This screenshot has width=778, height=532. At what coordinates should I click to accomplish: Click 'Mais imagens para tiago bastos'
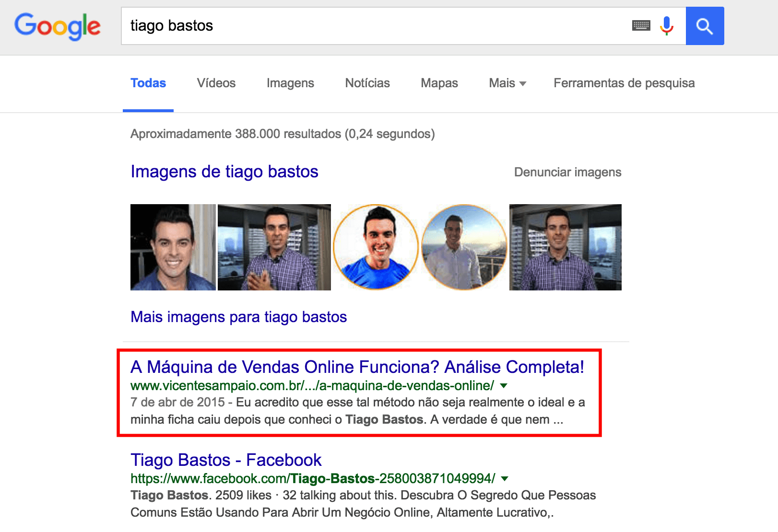(x=238, y=317)
